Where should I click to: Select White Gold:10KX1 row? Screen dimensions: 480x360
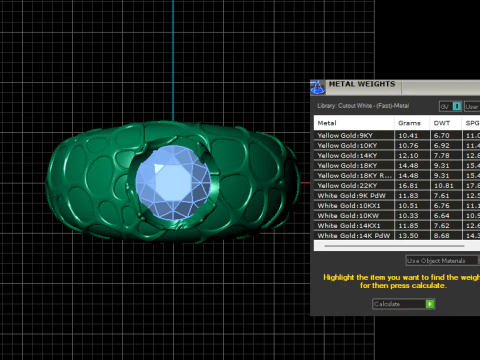[397, 205]
